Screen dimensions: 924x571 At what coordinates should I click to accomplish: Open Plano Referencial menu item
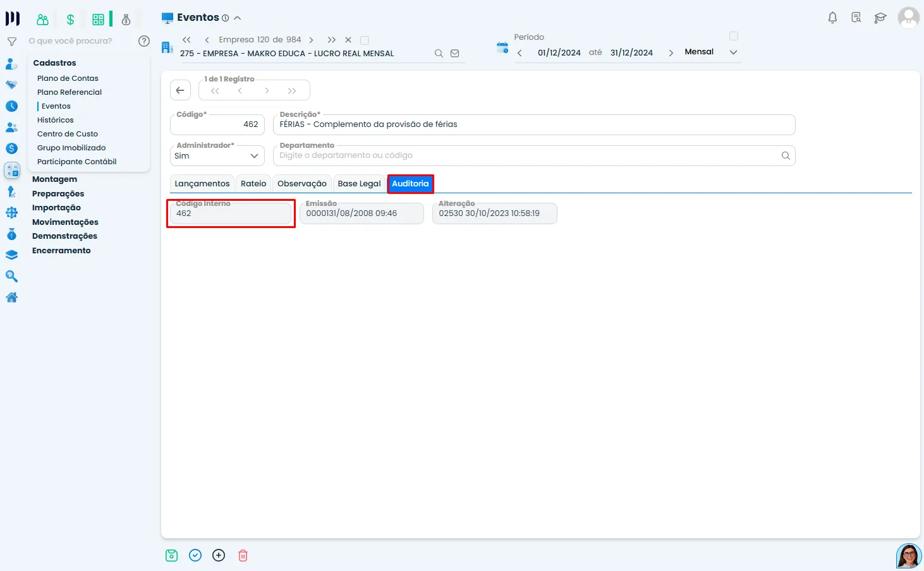[x=70, y=92]
